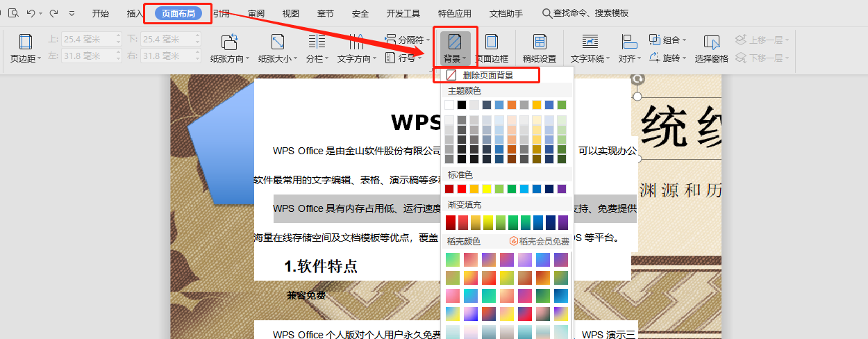Open the 纸张方向 orientation tool
The height and width of the screenshot is (339, 868).
[x=231, y=49]
